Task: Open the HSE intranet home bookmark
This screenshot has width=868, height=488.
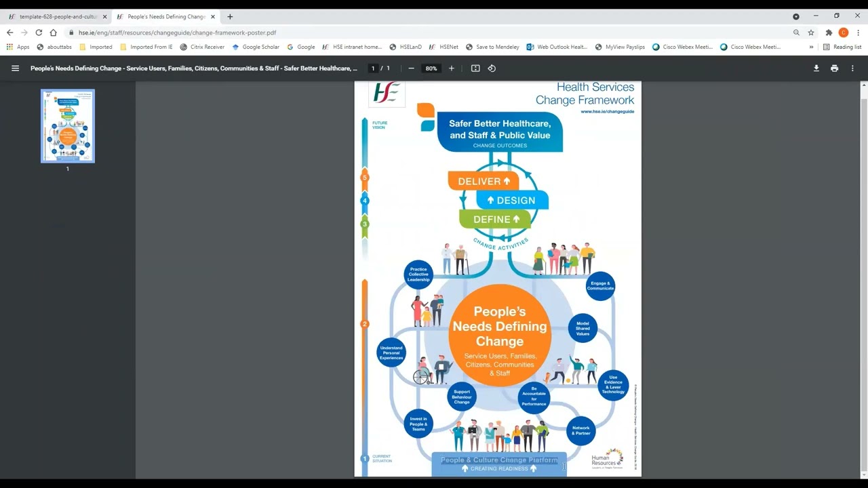Action: point(353,47)
